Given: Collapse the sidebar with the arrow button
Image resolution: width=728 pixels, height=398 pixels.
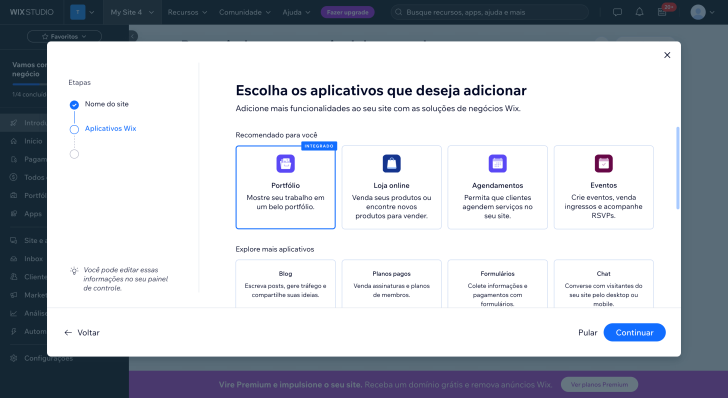Looking at the screenshot, I should (x=133, y=36).
